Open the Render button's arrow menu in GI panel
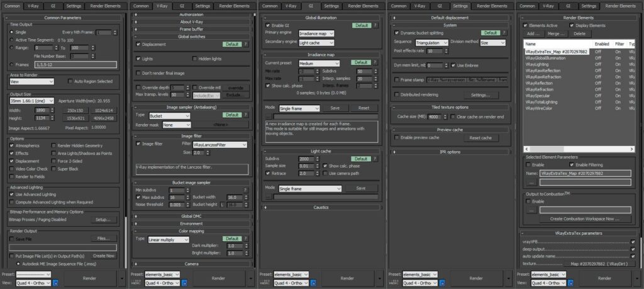 (x=379, y=278)
